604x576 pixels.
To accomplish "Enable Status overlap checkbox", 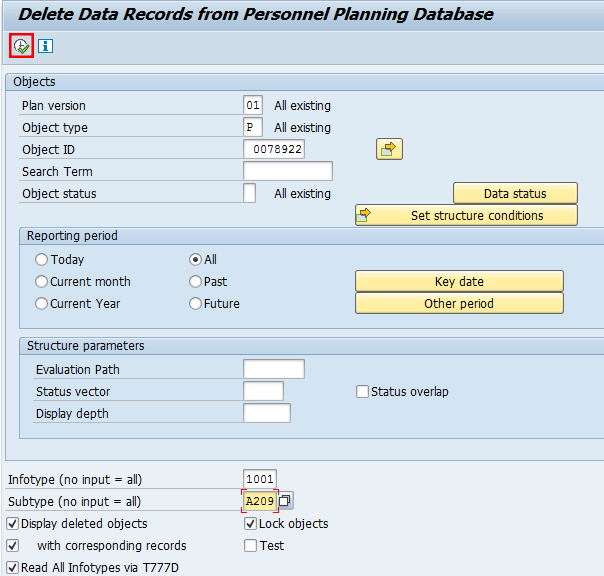I will [363, 392].
